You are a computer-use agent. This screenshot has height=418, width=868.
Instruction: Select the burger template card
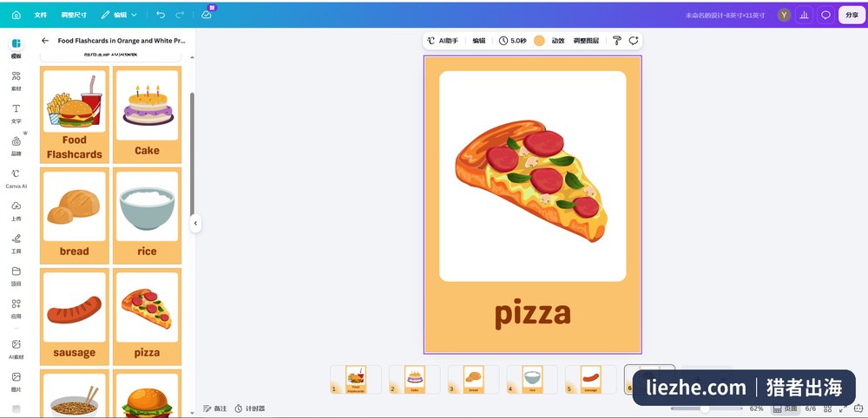tap(147, 393)
